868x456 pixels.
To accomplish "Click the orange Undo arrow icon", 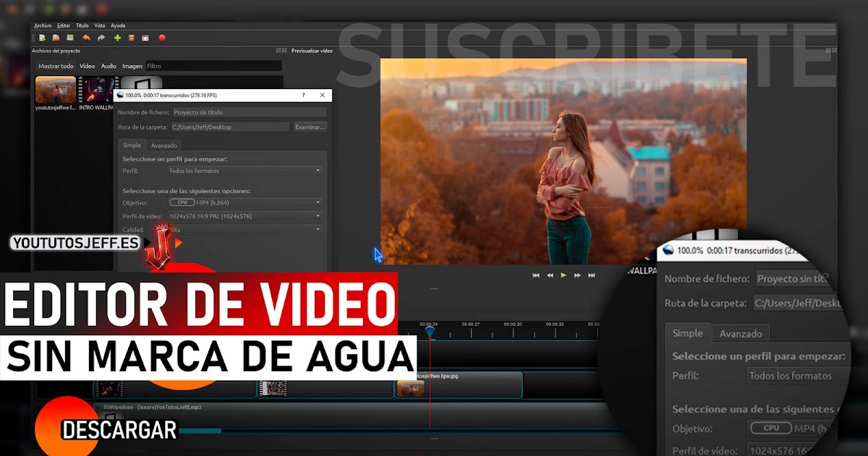I will tap(87, 38).
